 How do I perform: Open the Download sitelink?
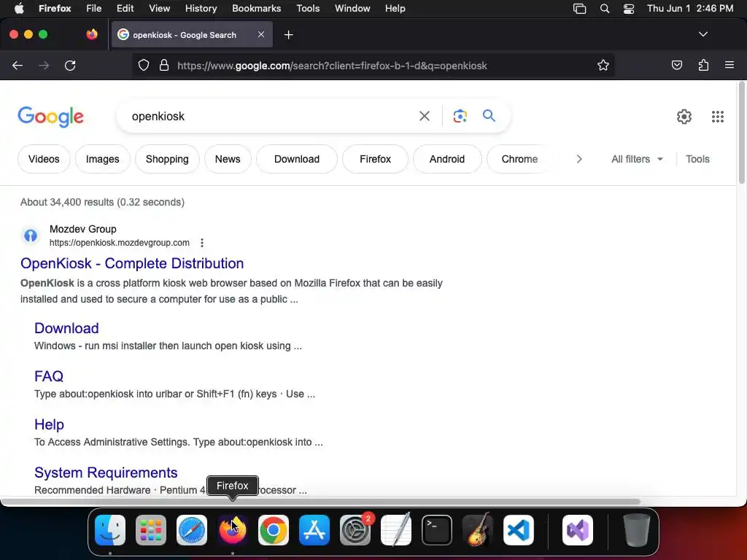[x=66, y=328]
